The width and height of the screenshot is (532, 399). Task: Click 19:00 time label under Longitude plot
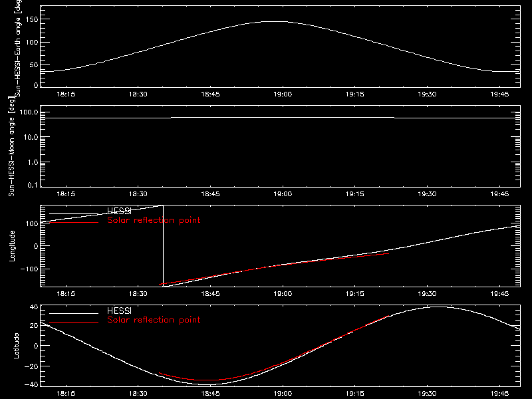[x=283, y=294]
